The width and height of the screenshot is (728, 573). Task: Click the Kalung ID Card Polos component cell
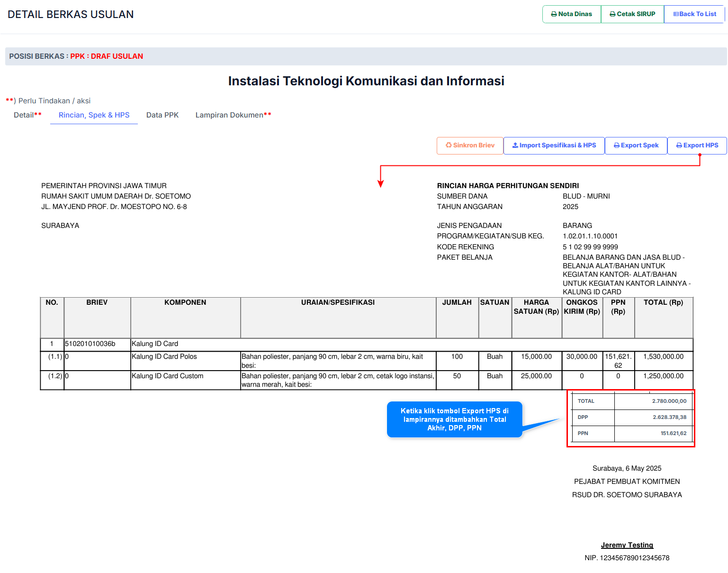tap(164, 357)
